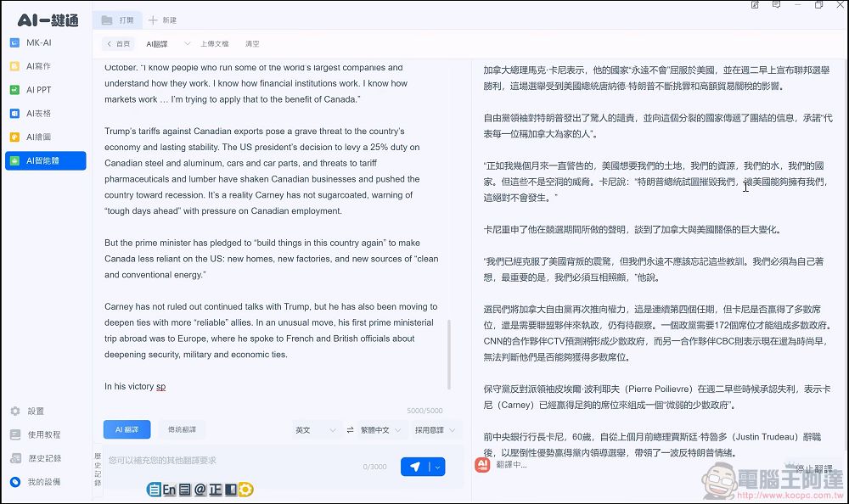This screenshot has width=849, height=504.
Task: Send the translation with paper-plane button
Action: 415,467
